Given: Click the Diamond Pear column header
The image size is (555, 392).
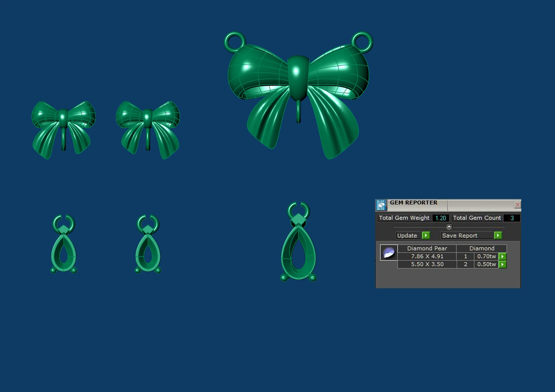Looking at the screenshot, I should 427,248.
